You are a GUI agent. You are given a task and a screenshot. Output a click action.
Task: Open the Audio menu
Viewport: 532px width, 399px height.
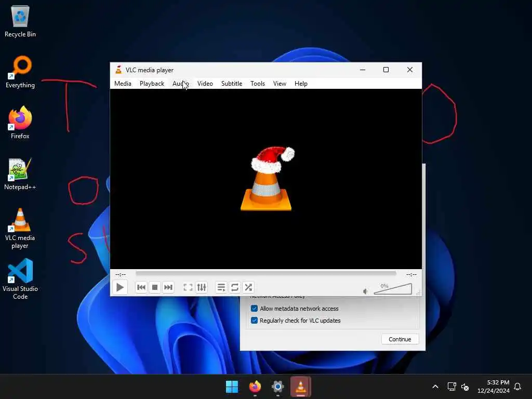[x=180, y=84]
